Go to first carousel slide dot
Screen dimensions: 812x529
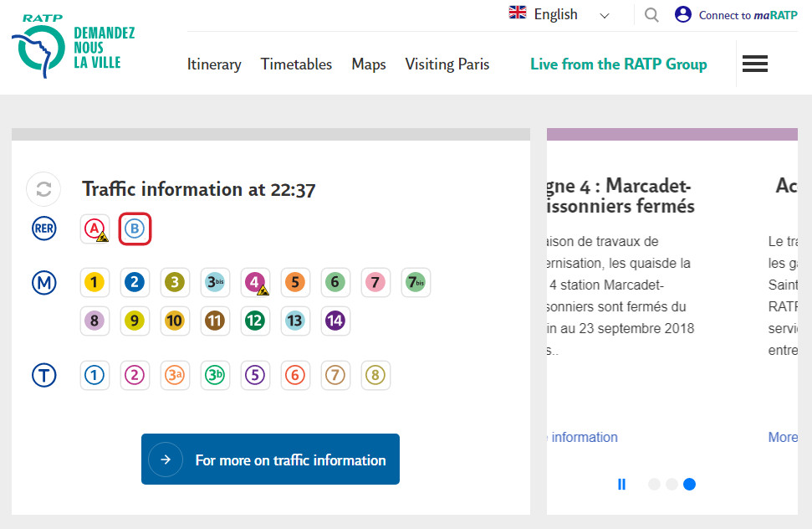tap(654, 484)
